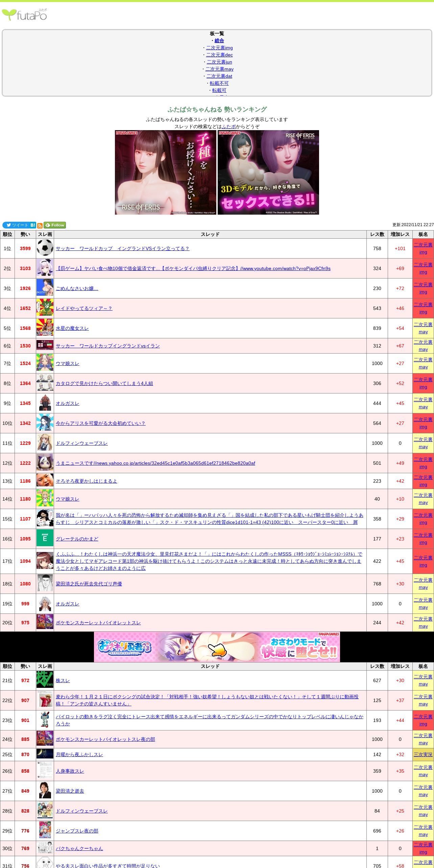The width and height of the screenshot is (434, 868).
Task: Open thread 梁田清之逝去
Action: pyautogui.click(x=70, y=791)
